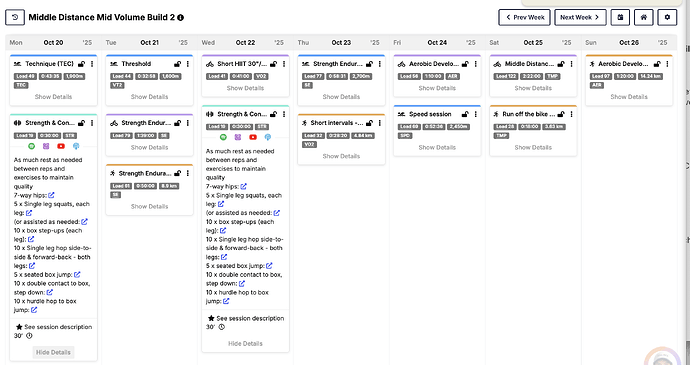Toggle lock on Speed session card
This screenshot has height=365, width=690.
tap(465, 114)
